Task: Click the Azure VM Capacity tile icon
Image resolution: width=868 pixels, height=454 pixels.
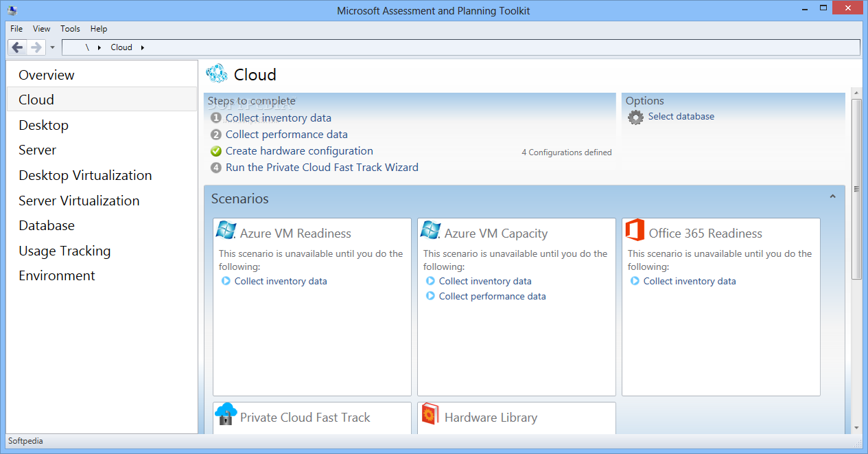Action: [430, 230]
